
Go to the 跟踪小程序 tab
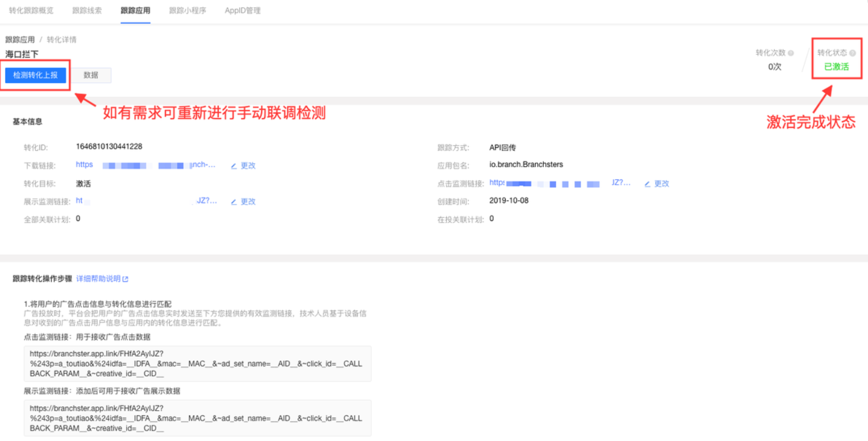(x=187, y=10)
